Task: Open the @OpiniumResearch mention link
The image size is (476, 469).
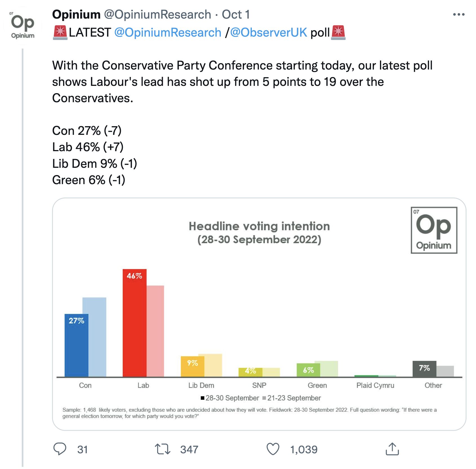Action: tap(168, 33)
